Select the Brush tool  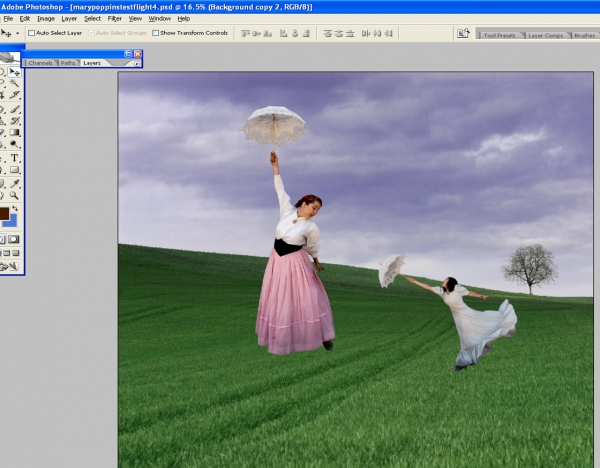15,109
